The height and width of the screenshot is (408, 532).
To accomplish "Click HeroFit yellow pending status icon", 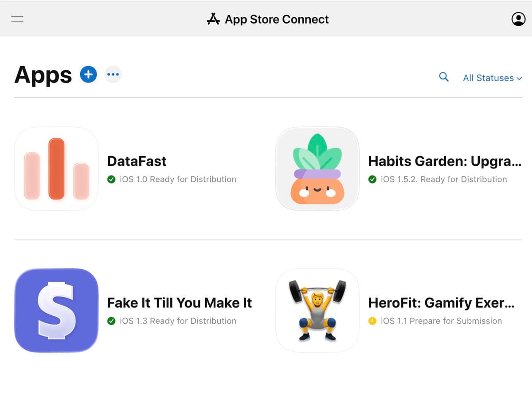I will (x=373, y=321).
